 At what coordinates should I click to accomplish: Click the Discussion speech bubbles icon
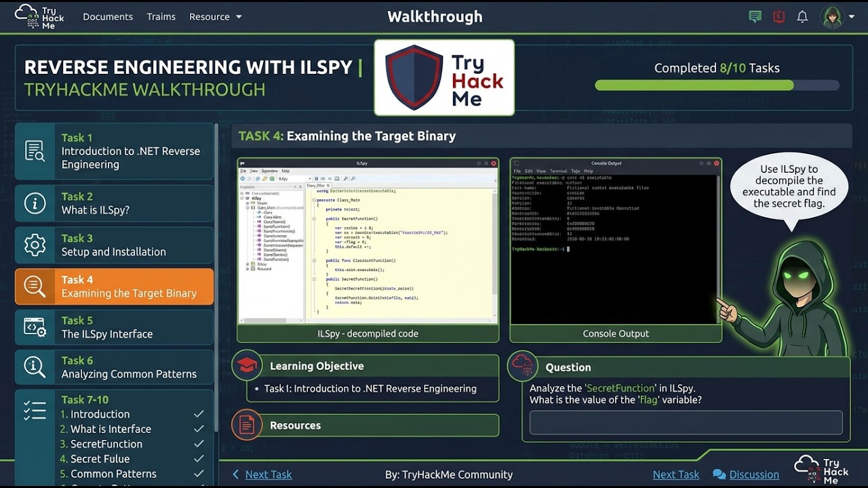[x=719, y=474]
